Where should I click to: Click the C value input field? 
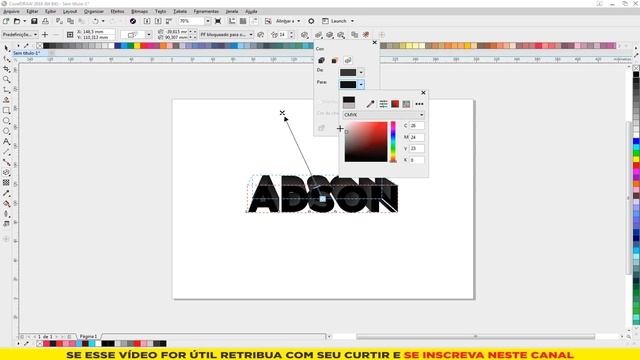point(417,126)
